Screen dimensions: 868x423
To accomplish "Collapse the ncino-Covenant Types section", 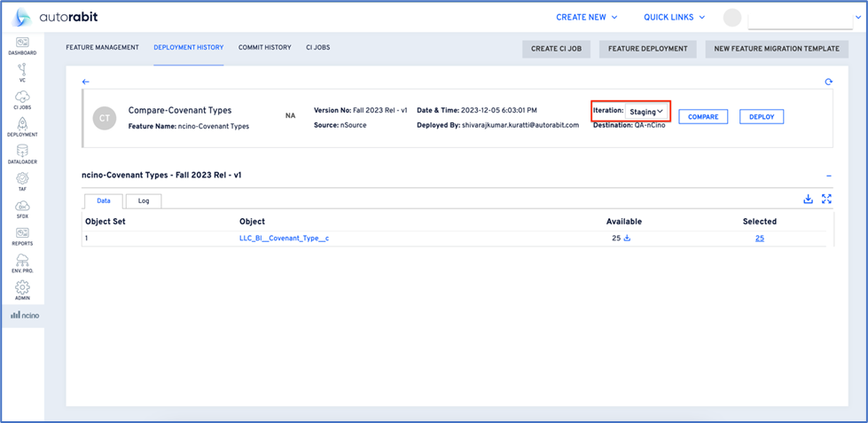I will pyautogui.click(x=828, y=176).
